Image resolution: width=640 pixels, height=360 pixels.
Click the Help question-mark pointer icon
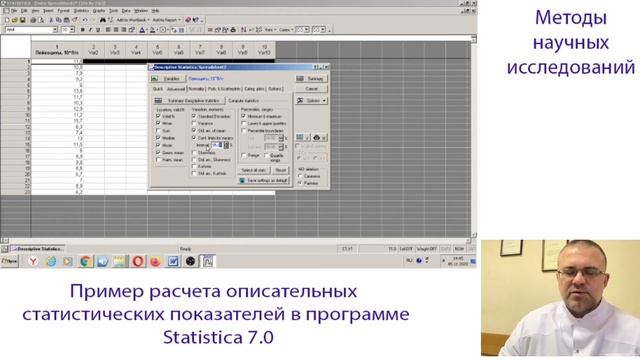pos(196,20)
